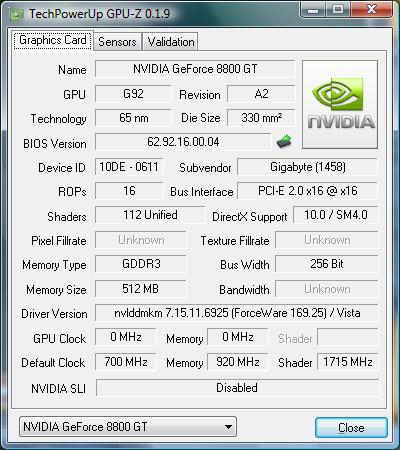Click the Subvendor field Gigabyte (1458)

308,167
